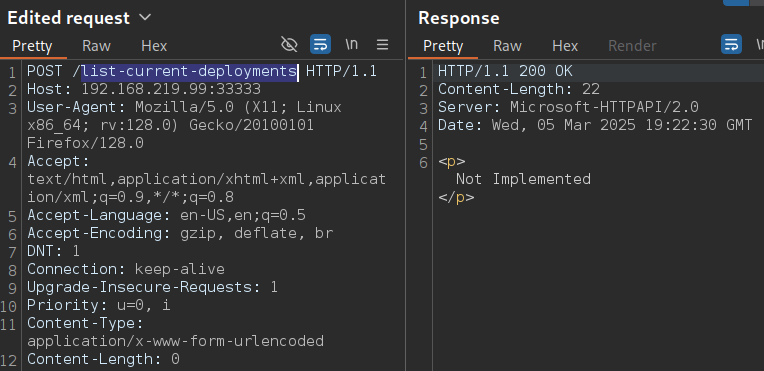Click the highlighted list-current-deployments path text
The image size is (764, 371).
[x=190, y=72]
